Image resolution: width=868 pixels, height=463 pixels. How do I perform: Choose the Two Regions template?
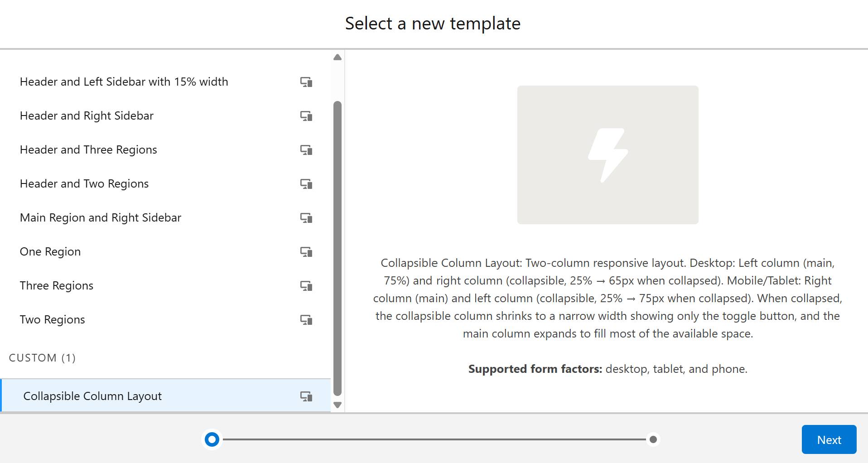pos(165,320)
